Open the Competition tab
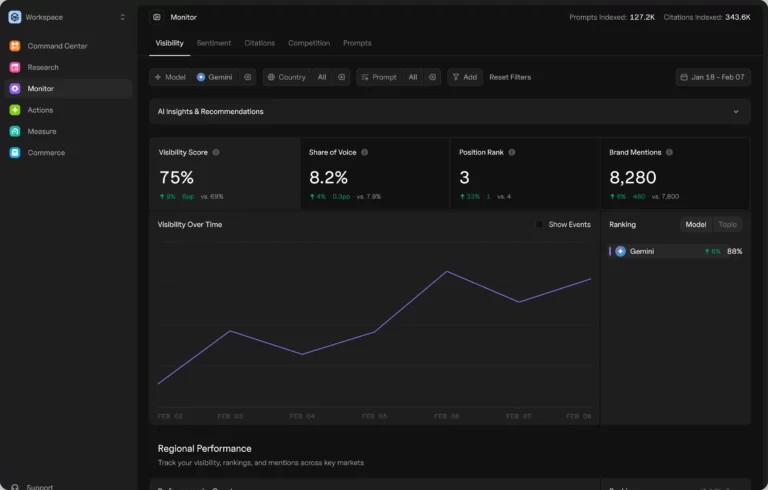This screenshot has height=490, width=768. (x=309, y=43)
